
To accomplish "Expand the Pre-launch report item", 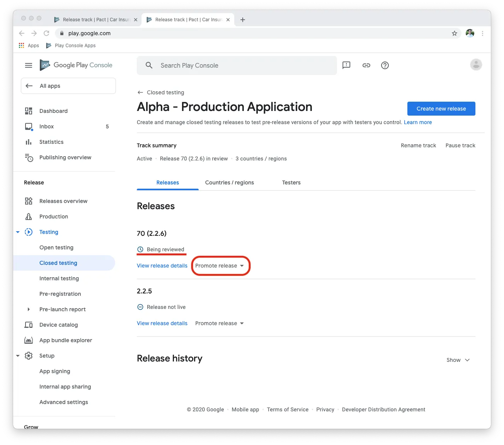I will (28, 309).
